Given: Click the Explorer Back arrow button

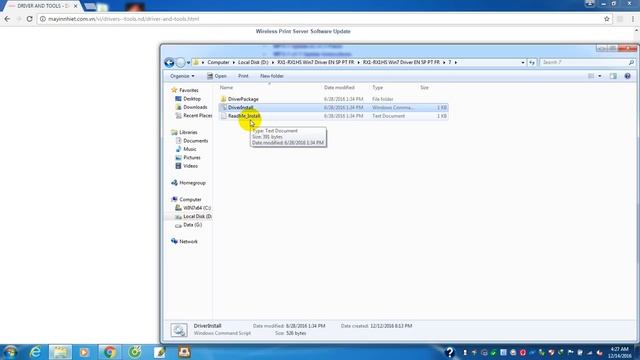Looking at the screenshot, I should pyautogui.click(x=169, y=62).
